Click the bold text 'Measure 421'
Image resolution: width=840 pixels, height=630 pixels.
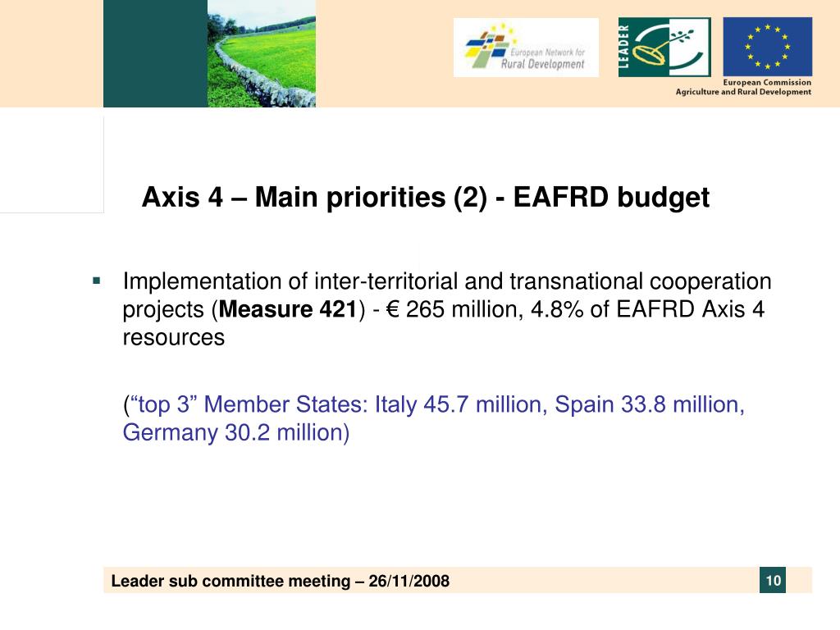(x=288, y=309)
